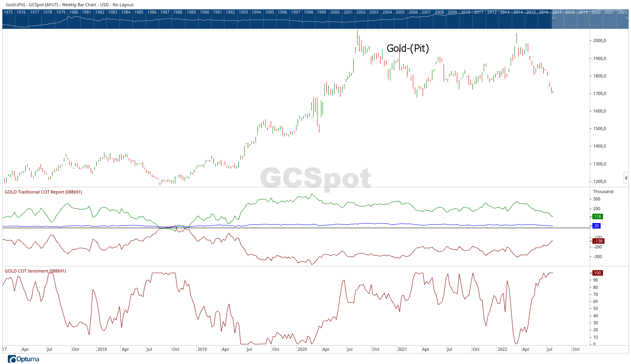Grab the right timeline range handle

pos(627,18)
